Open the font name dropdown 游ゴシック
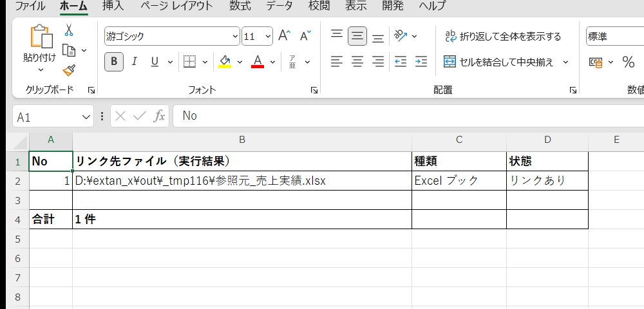 tap(235, 37)
